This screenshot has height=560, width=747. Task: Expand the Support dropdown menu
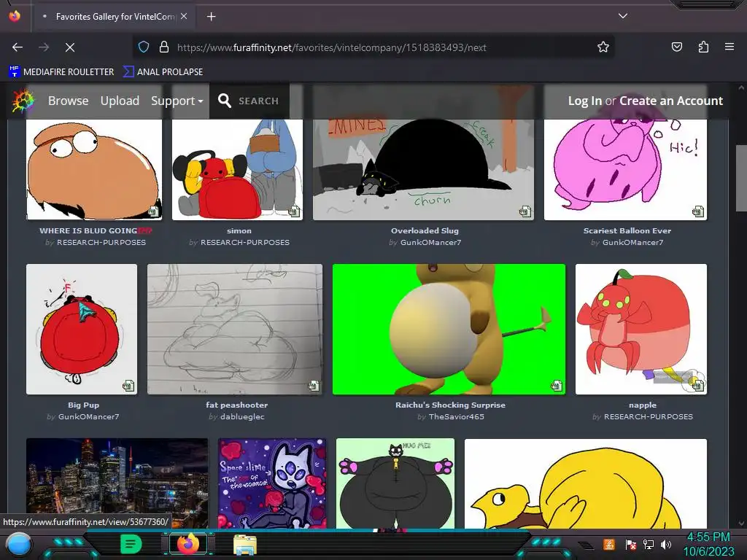pos(177,101)
